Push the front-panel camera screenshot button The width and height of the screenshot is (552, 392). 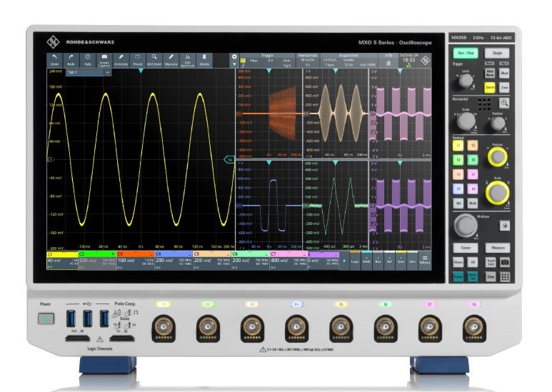(x=505, y=262)
